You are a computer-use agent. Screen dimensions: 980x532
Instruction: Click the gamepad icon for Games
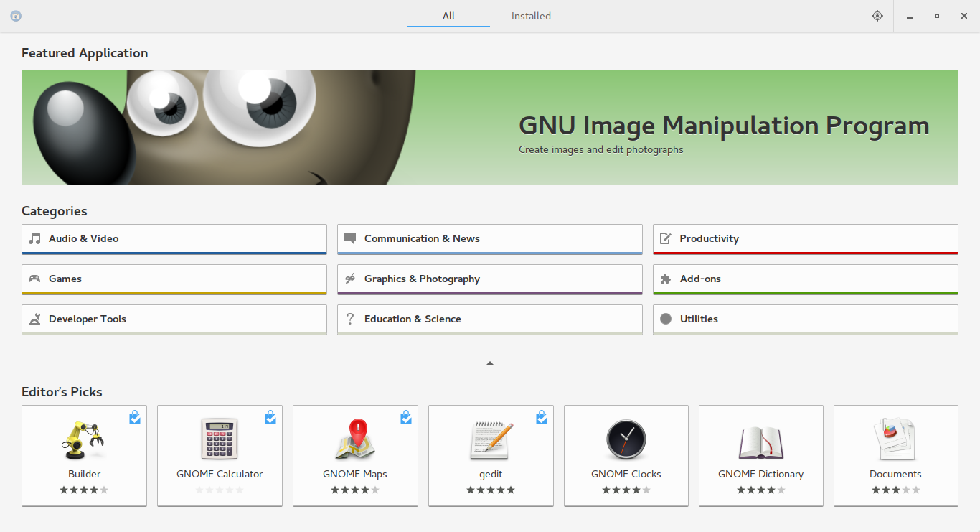click(34, 279)
